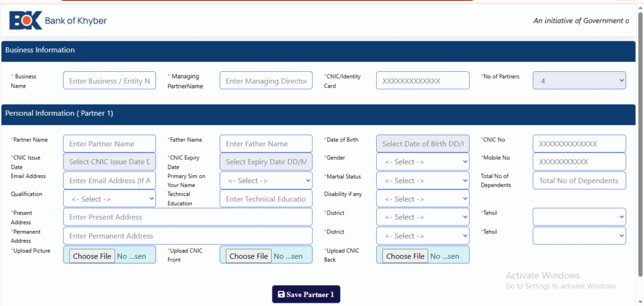Viewport: 644px width, 306px height.
Task: Open the No of Partners dropdown
Action: [x=579, y=81]
